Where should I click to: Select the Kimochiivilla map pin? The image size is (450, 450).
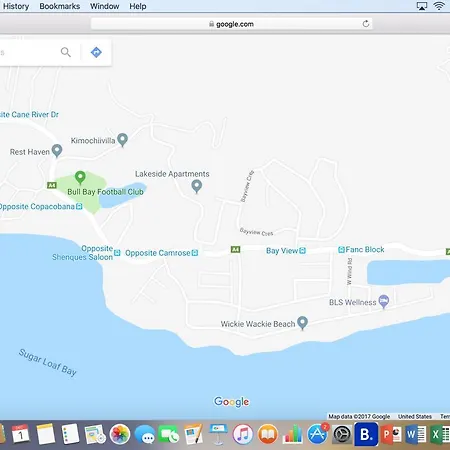coord(123,140)
